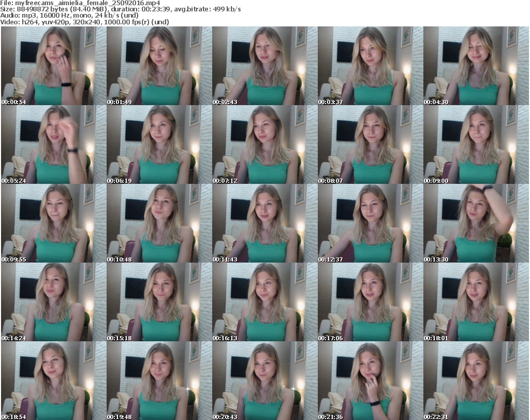This screenshot has width=530, height=420.
Task: Select the thumbnail timestamped 00:13:30
Action: click(476, 223)
